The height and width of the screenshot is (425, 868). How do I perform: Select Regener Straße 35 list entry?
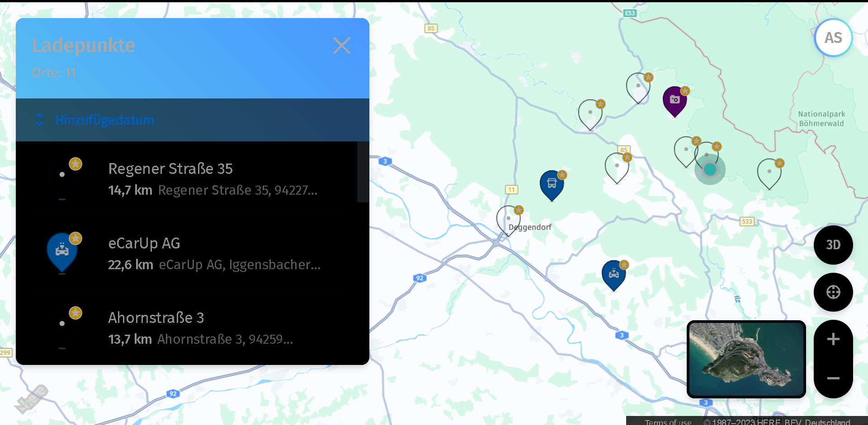click(190, 179)
